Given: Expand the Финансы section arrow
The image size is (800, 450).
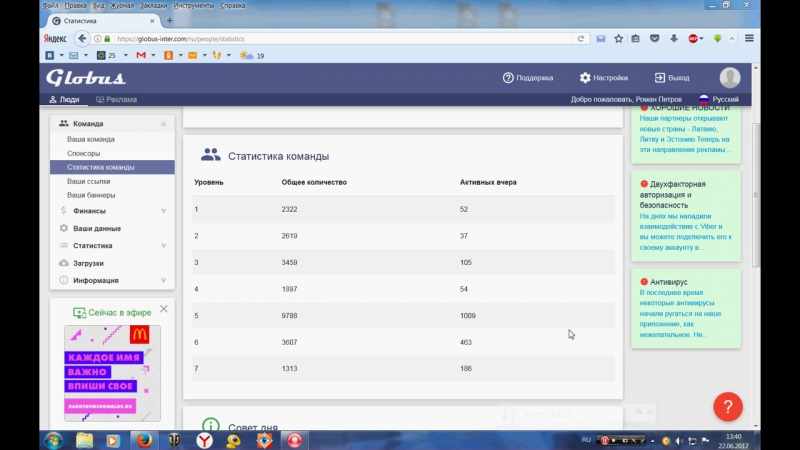Looking at the screenshot, I should [x=163, y=211].
